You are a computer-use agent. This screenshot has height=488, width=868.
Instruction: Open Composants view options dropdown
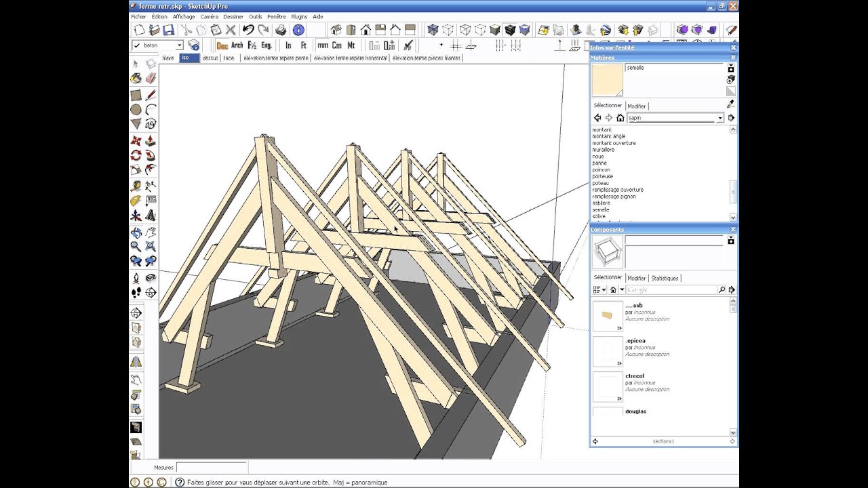point(599,289)
